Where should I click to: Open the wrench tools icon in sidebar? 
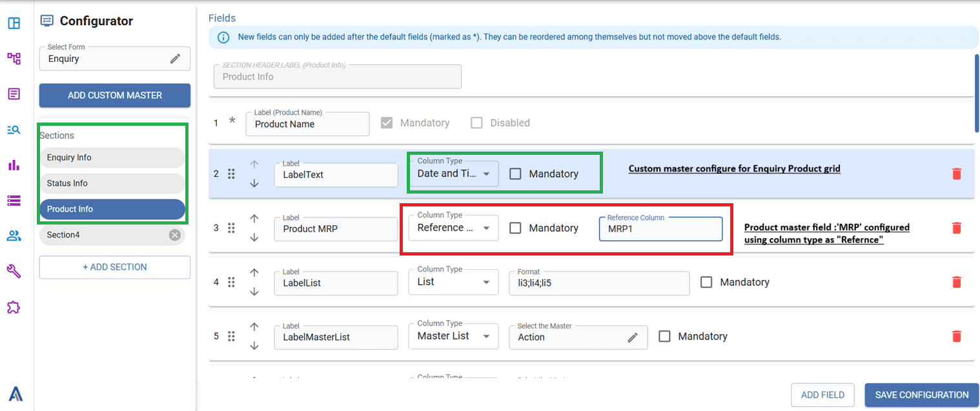pos(14,271)
